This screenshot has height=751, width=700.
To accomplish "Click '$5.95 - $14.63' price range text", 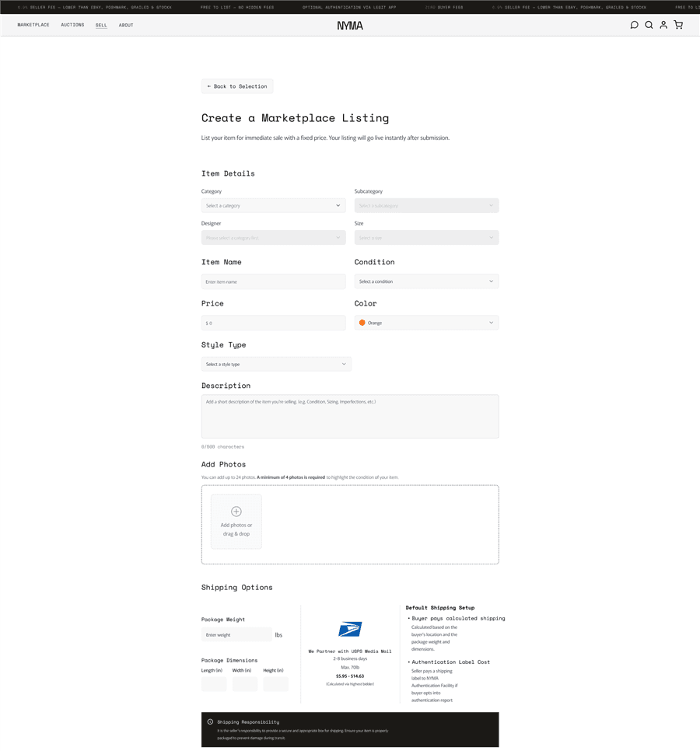I will tap(350, 676).
